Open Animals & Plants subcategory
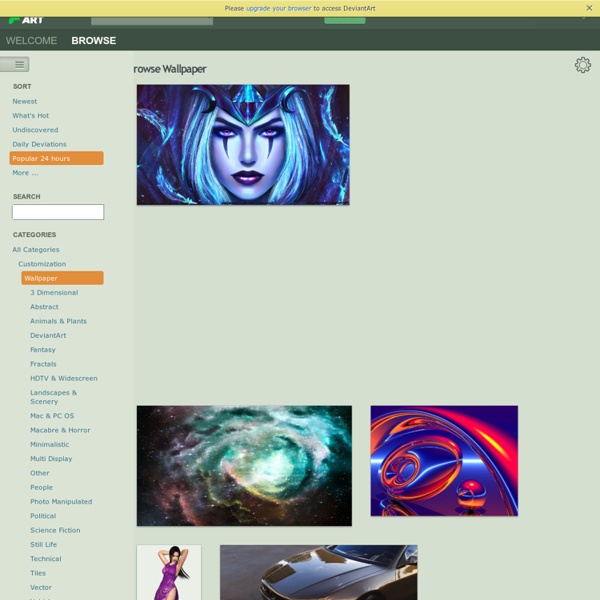The width and height of the screenshot is (600, 600). pyautogui.click(x=59, y=321)
